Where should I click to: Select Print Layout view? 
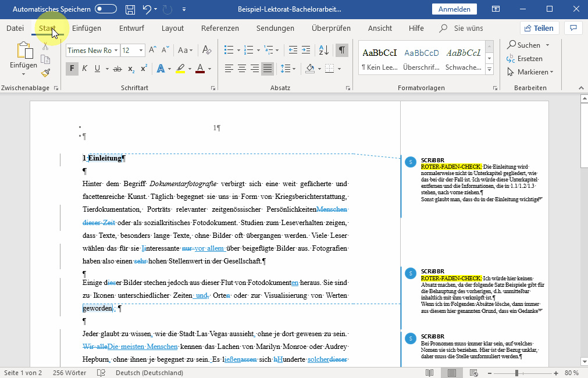452,373
